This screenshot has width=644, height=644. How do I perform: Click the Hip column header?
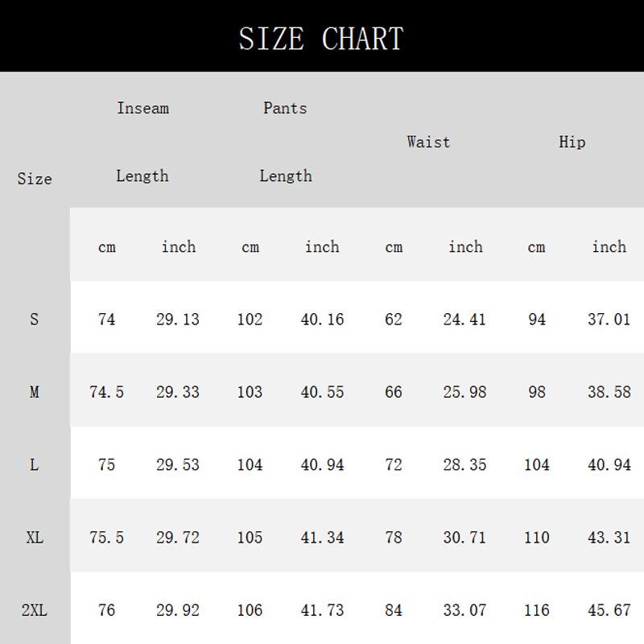click(572, 142)
